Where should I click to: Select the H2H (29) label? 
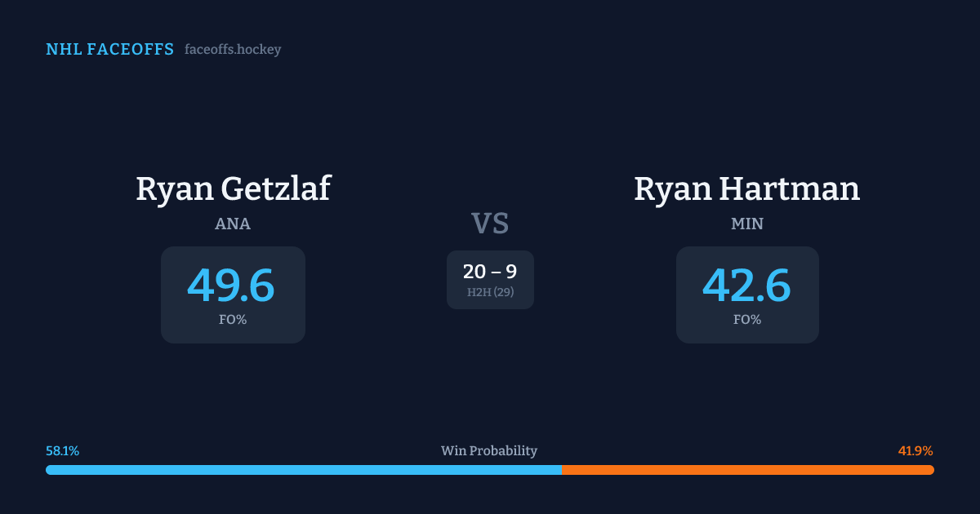click(490, 292)
